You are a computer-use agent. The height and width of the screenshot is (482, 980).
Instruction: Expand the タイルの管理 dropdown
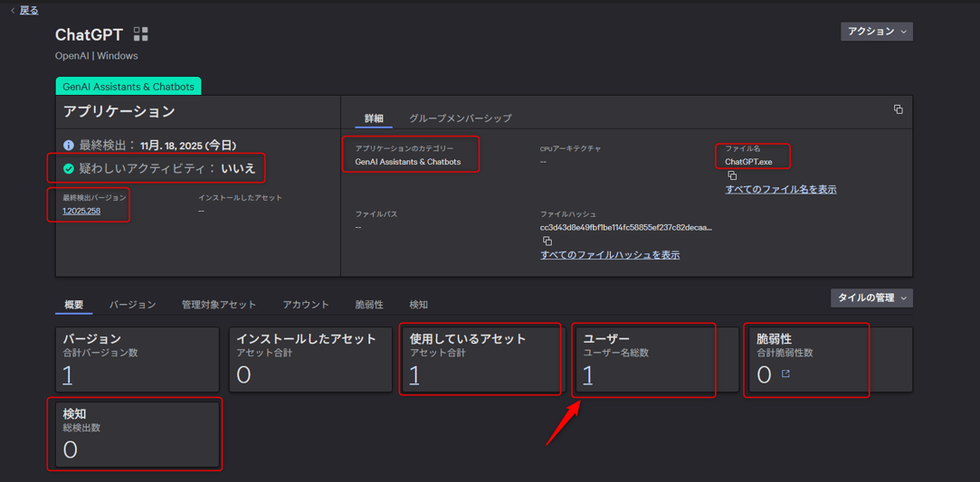point(872,298)
